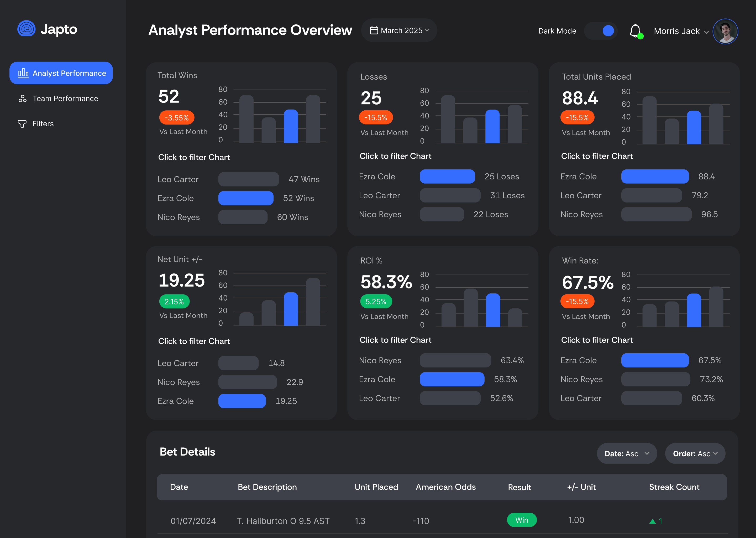Click the calendar icon beside March 2025

pos(374,30)
